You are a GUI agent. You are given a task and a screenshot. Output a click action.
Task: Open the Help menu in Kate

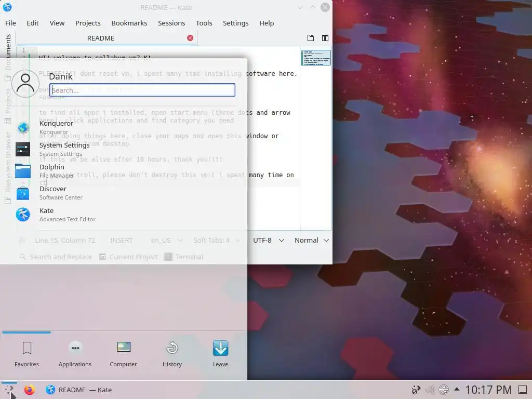[x=267, y=23]
